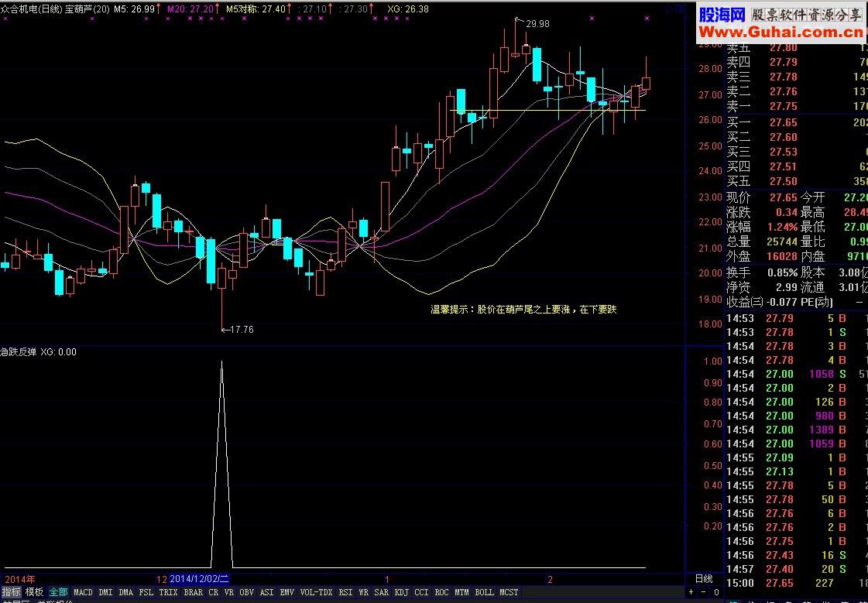Activate the CCI indicator
This screenshot has height=603, width=868.
point(422,592)
